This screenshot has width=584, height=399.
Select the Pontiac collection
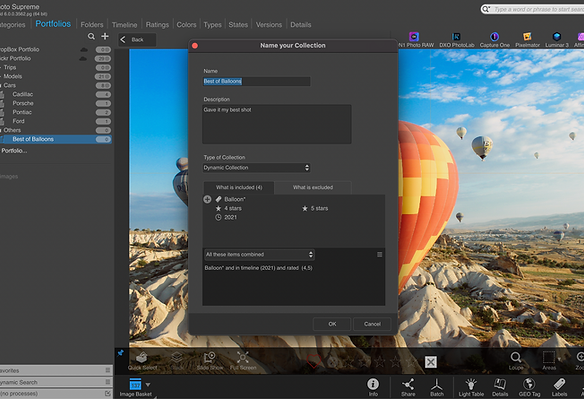(56, 112)
